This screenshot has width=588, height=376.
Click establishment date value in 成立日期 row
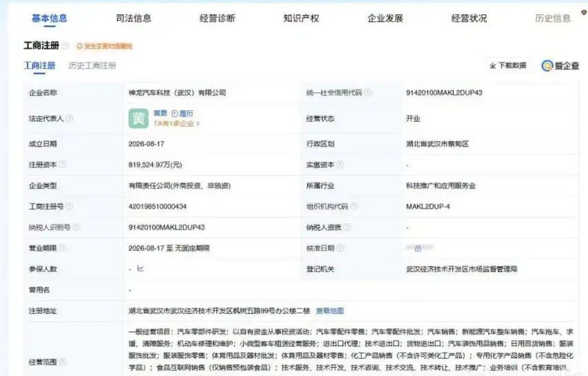click(x=146, y=144)
